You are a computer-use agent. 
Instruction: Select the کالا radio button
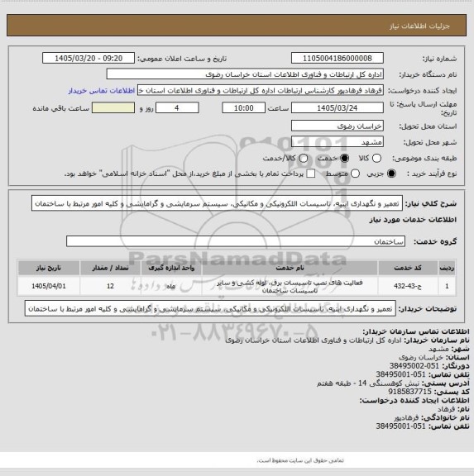point(376,158)
